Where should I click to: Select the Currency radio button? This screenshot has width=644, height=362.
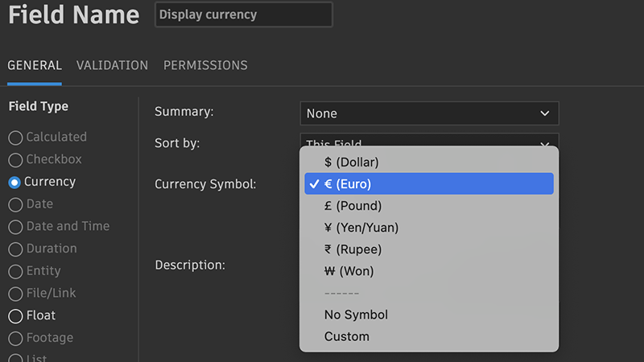tap(15, 183)
